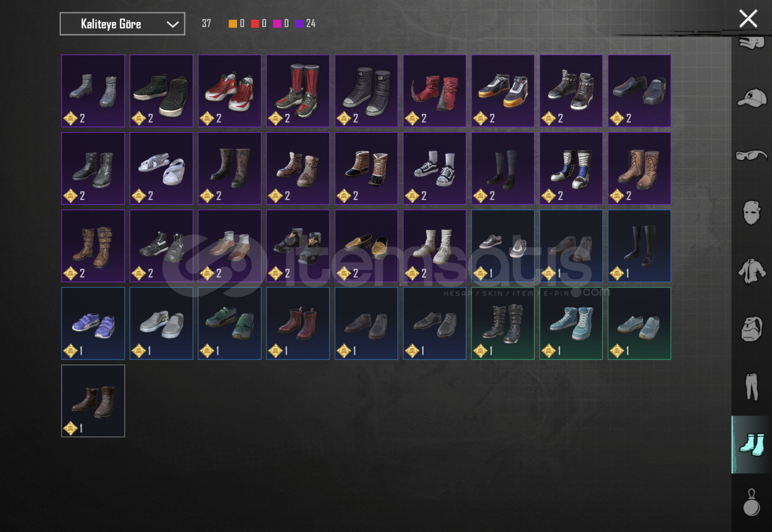Select the highlighted shoes category icon
The height and width of the screenshot is (532, 772).
point(751,445)
